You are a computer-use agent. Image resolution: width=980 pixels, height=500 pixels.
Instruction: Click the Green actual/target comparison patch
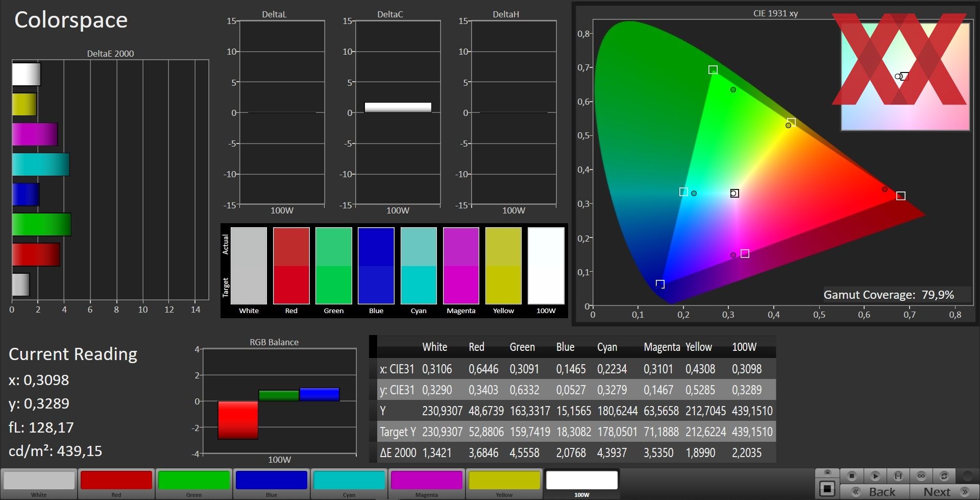(x=333, y=266)
